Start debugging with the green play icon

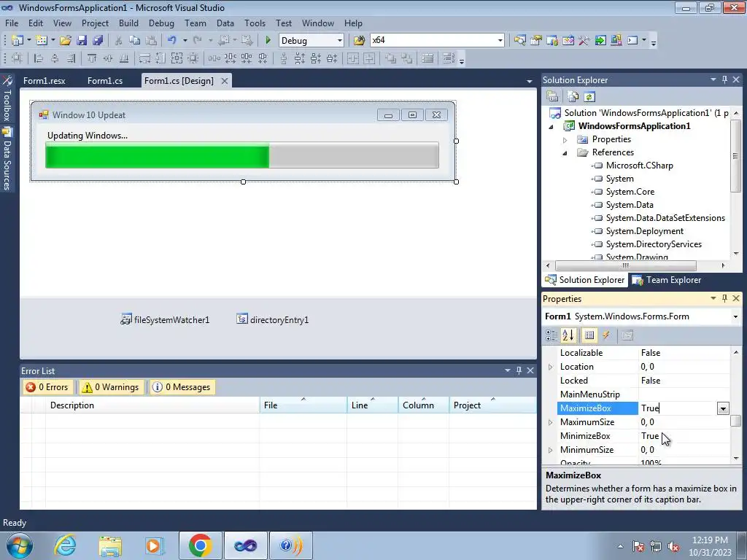pyautogui.click(x=268, y=41)
